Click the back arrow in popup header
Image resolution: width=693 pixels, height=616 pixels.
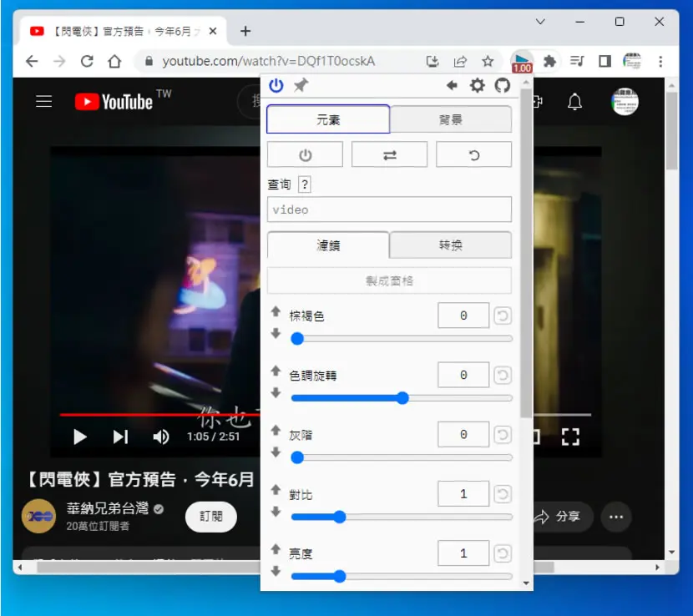click(x=452, y=85)
